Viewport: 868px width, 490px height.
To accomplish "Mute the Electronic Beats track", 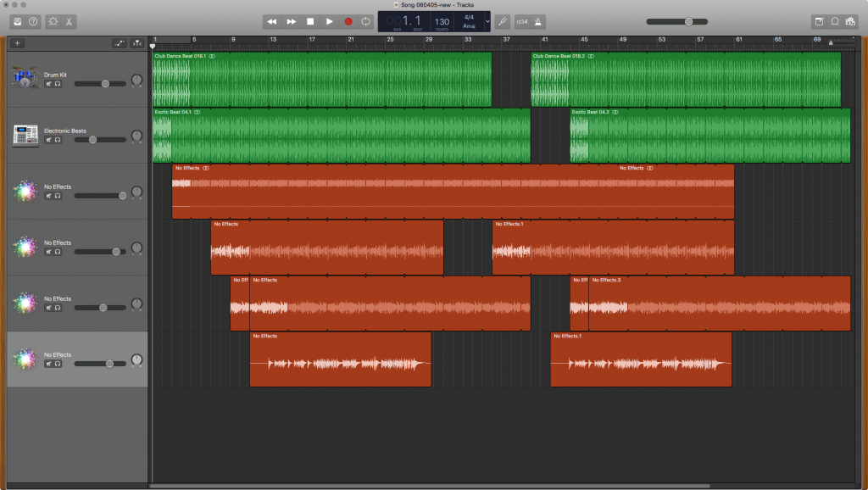I will [48, 140].
